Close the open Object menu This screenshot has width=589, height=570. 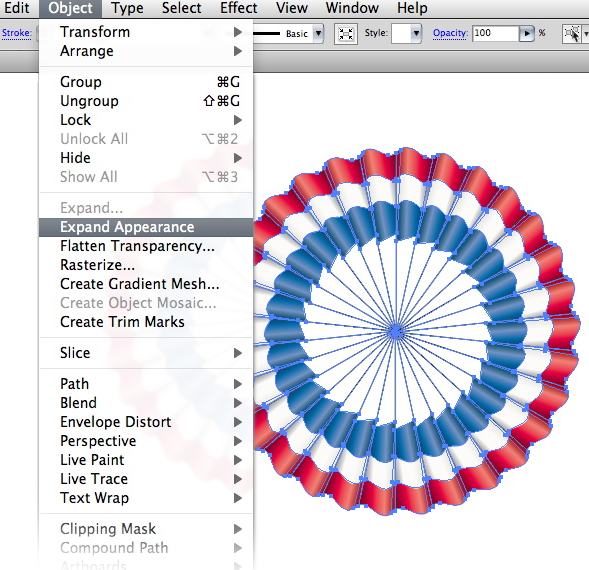(x=70, y=8)
